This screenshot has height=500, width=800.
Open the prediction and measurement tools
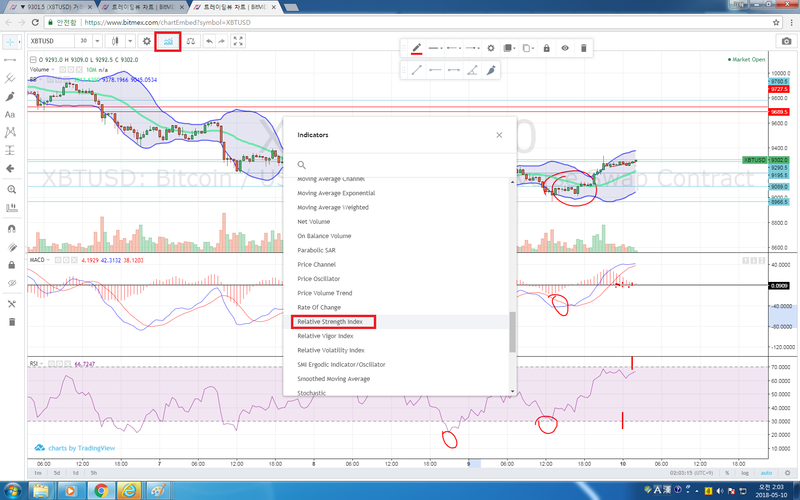10,150
